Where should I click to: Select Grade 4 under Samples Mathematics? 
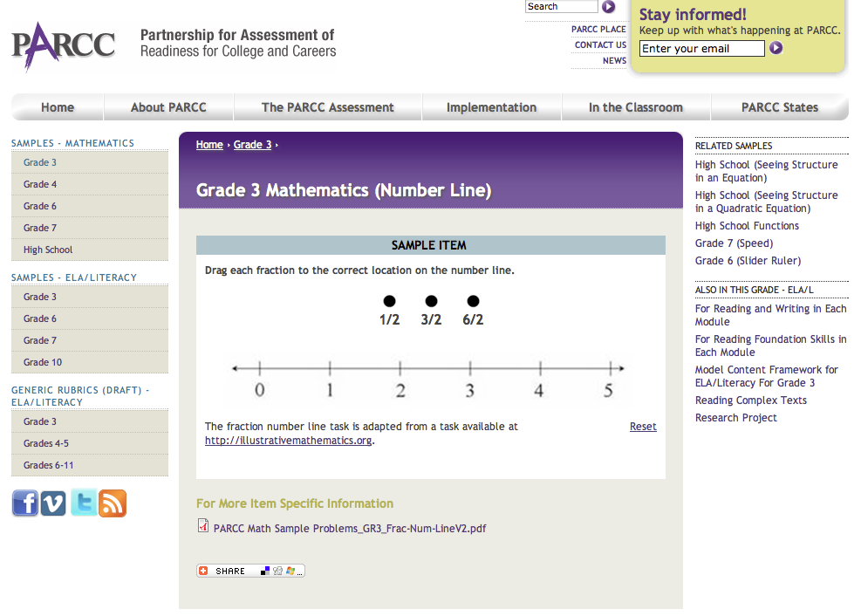[90, 184]
